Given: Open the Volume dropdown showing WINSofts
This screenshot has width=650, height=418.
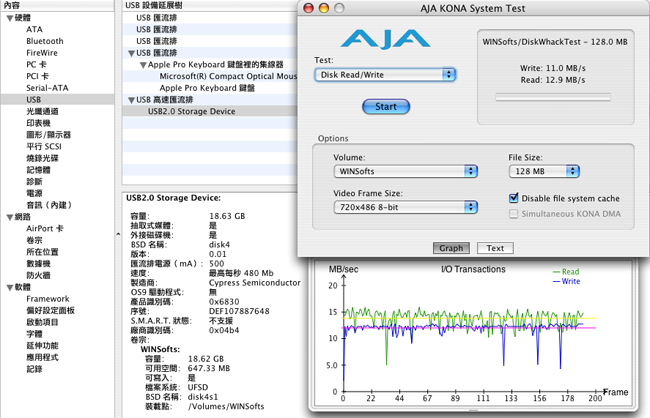Looking at the screenshot, I should [x=406, y=171].
